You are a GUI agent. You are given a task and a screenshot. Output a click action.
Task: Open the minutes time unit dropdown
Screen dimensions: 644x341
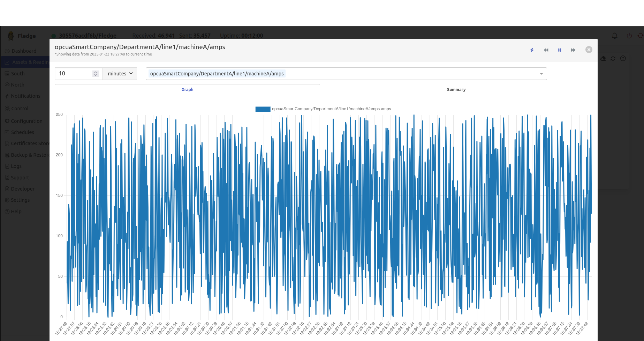click(x=120, y=74)
